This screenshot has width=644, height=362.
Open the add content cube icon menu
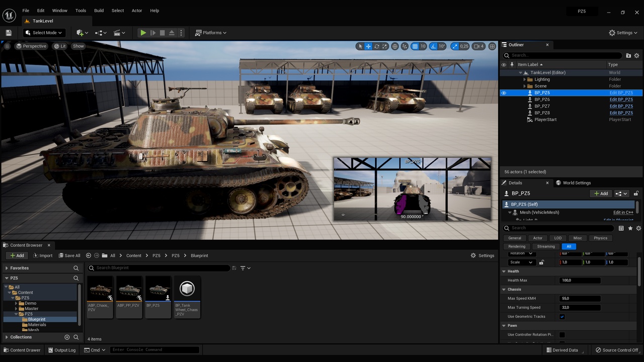pos(82,33)
